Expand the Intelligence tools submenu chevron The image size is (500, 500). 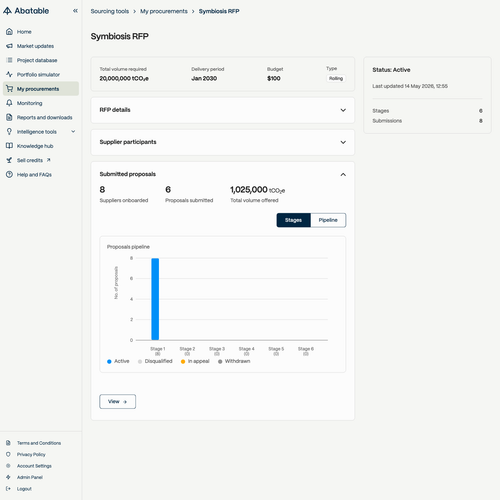(x=73, y=132)
